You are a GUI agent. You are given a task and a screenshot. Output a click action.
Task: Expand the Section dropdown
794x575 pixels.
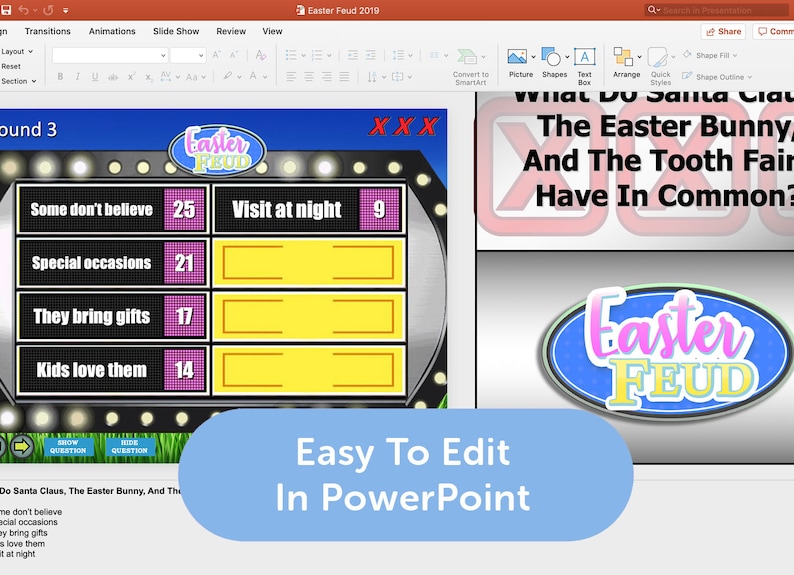(x=19, y=81)
